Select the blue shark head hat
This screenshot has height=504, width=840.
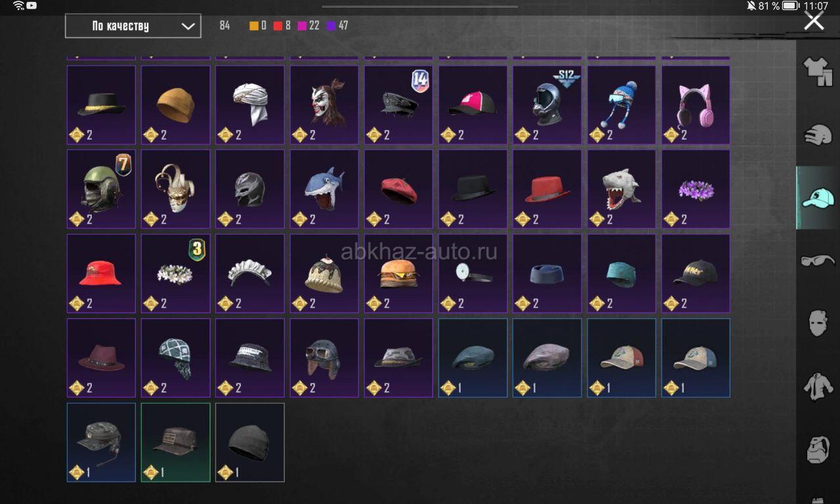(324, 189)
